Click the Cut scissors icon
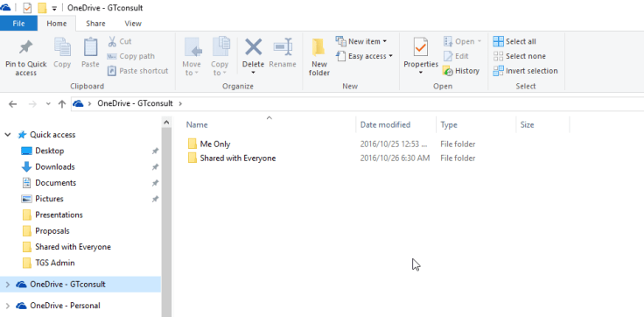Image resolution: width=644 pixels, height=317 pixels. click(x=112, y=41)
